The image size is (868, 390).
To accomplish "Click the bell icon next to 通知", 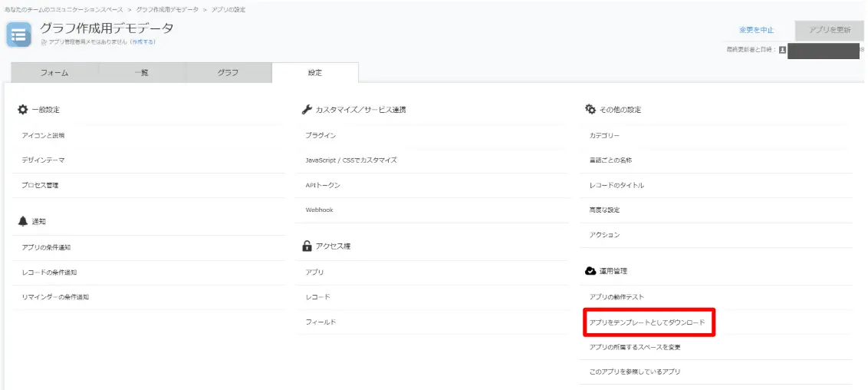I will pos(22,221).
